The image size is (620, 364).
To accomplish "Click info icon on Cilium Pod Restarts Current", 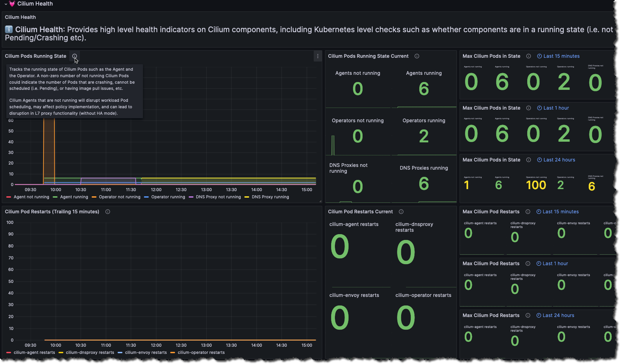I will [x=401, y=212].
